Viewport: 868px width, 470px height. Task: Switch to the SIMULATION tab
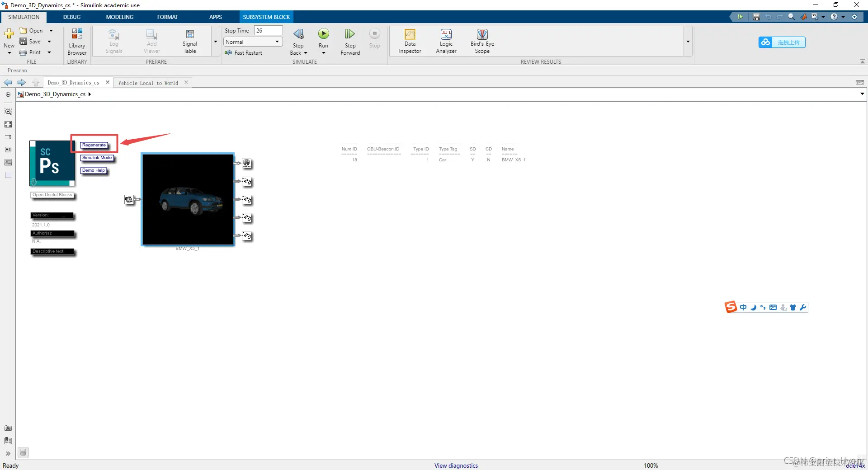(x=24, y=17)
